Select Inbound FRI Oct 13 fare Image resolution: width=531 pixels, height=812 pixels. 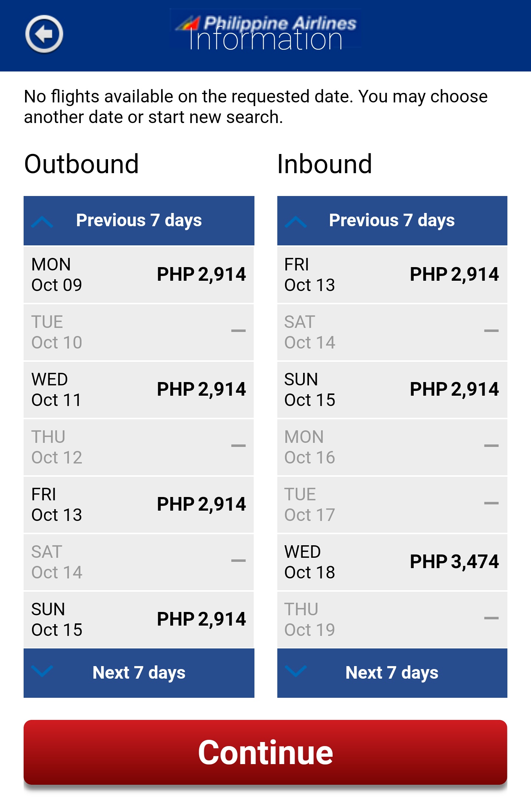(x=392, y=274)
